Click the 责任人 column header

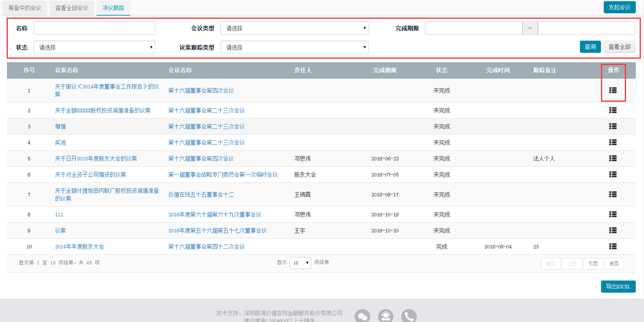[303, 70]
